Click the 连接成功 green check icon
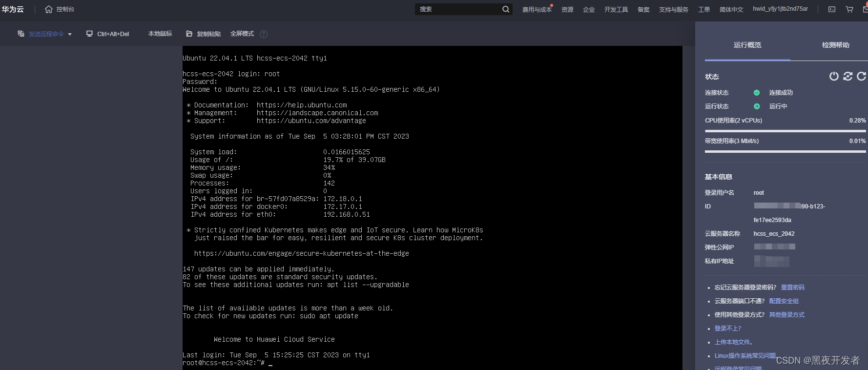 [x=757, y=93]
